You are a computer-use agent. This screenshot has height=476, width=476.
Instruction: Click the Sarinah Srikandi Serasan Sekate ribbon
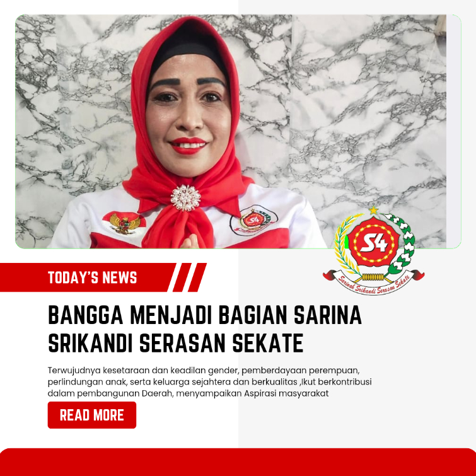pyautogui.click(x=374, y=283)
